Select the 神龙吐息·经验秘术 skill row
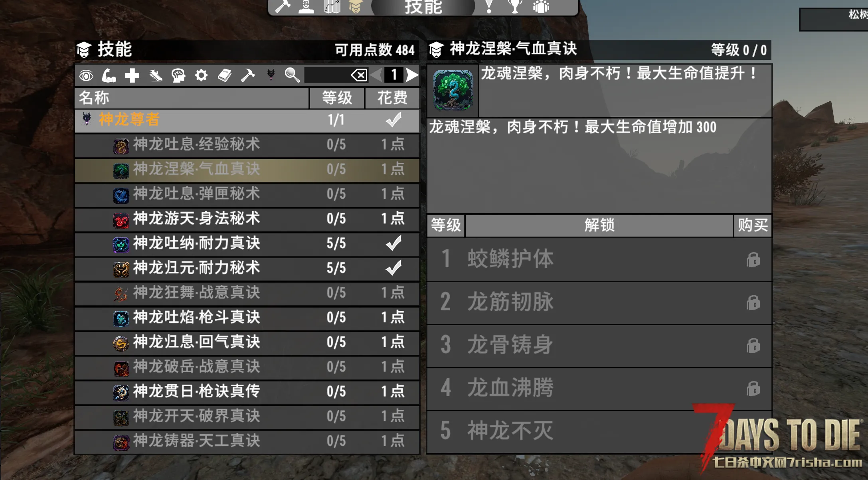 coord(247,145)
